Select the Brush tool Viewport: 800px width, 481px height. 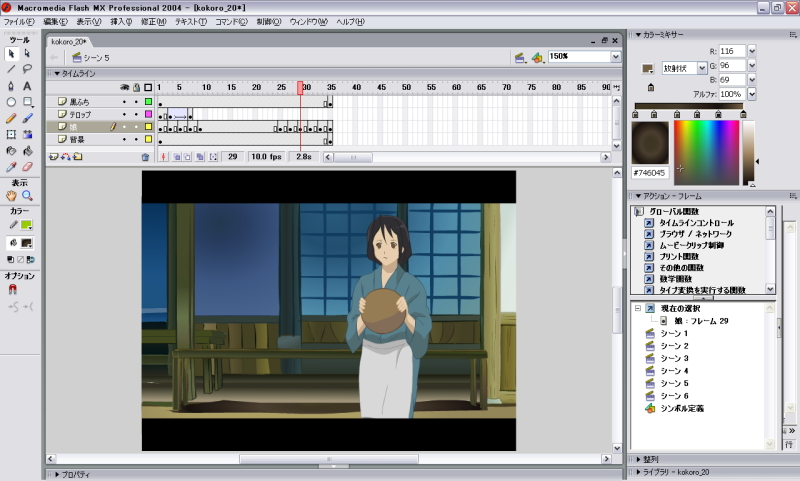coord(27,118)
